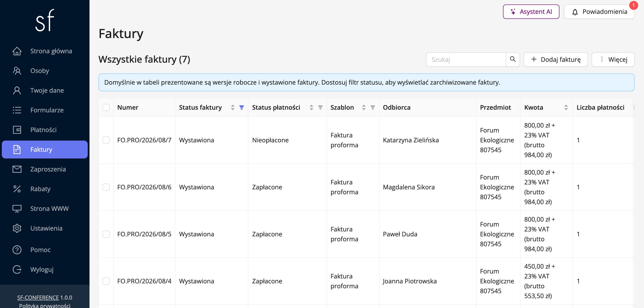Image resolution: width=644 pixels, height=308 pixels.
Task: Toggle the select-all checkbox in table header
Action: click(x=106, y=107)
